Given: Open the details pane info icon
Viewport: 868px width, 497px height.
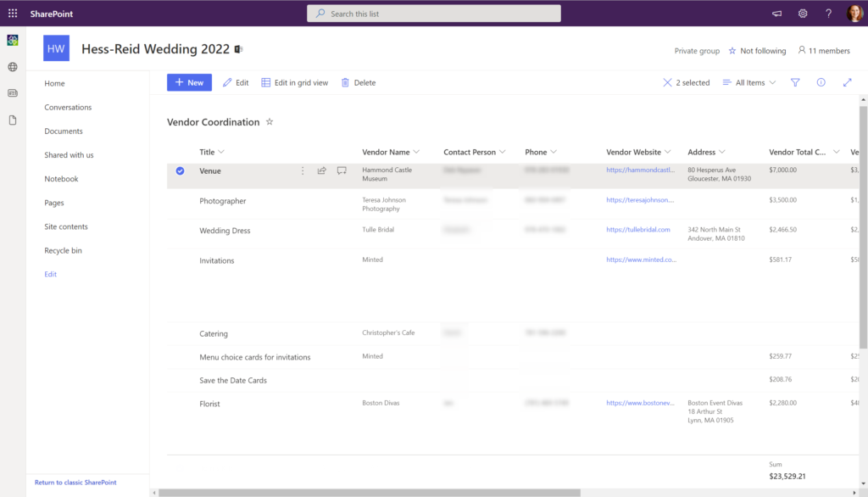Looking at the screenshot, I should coord(821,82).
